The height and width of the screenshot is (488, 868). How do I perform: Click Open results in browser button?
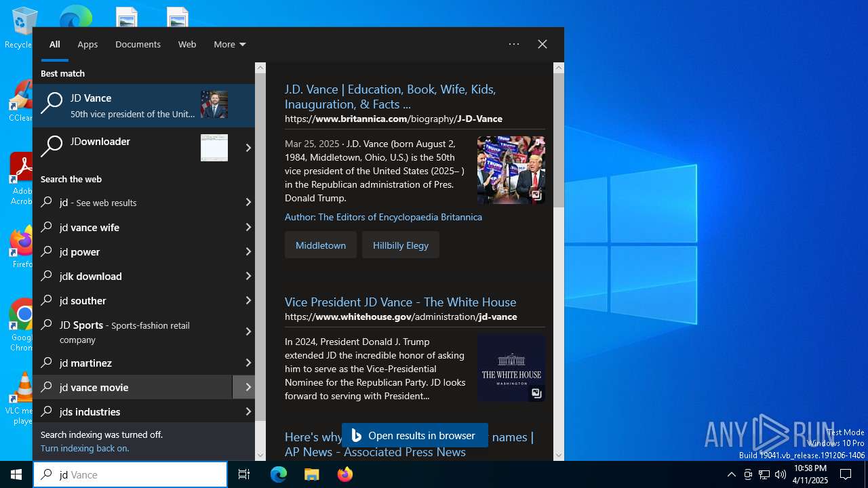pos(414,435)
